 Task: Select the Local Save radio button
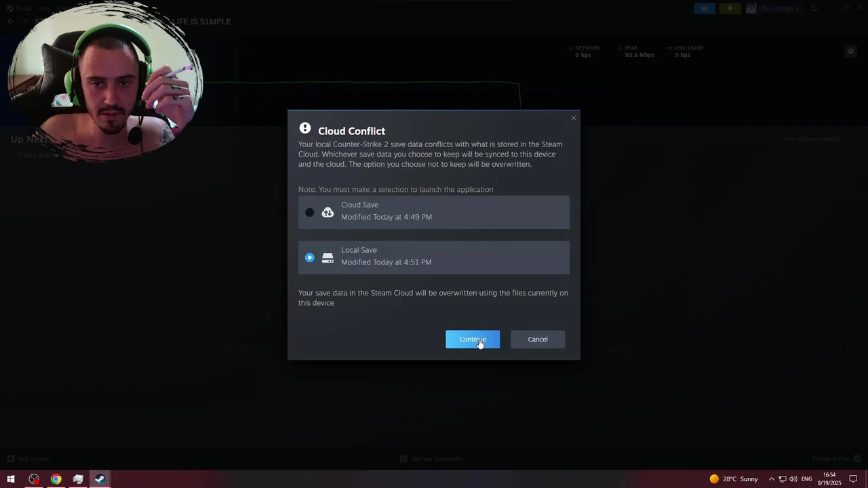[x=309, y=258]
